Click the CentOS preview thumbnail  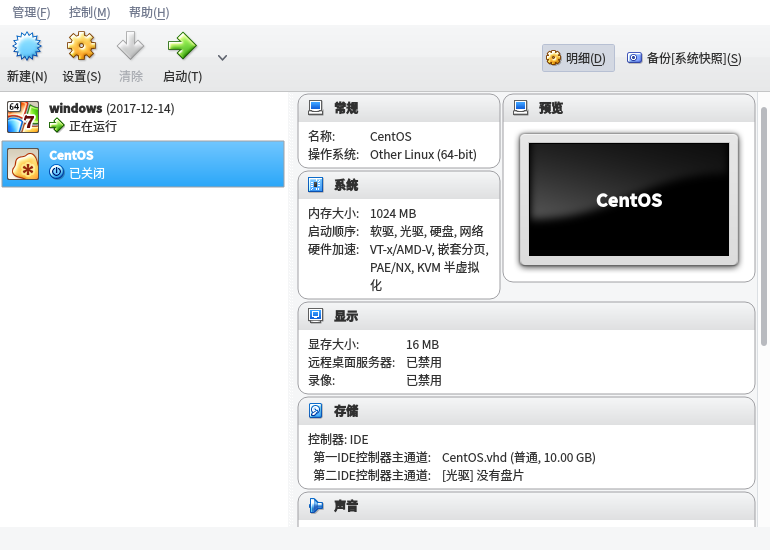point(629,199)
